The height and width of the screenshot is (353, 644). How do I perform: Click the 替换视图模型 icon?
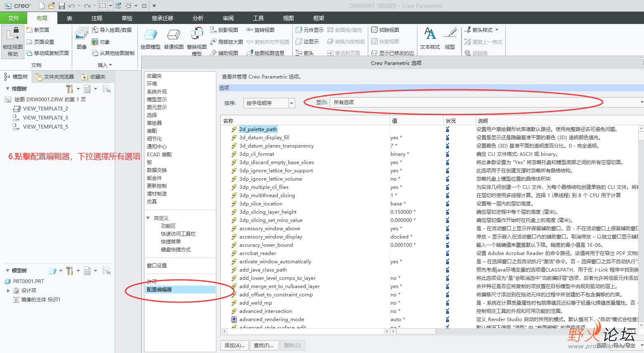[197, 34]
